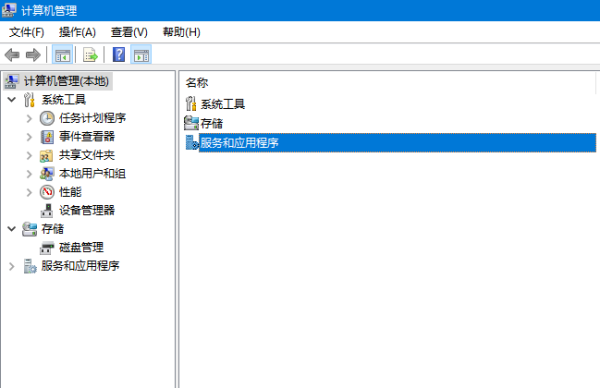The image size is (600, 388).
Task: Click 系统工具 icon in right list pane
Action: pyautogui.click(x=191, y=104)
